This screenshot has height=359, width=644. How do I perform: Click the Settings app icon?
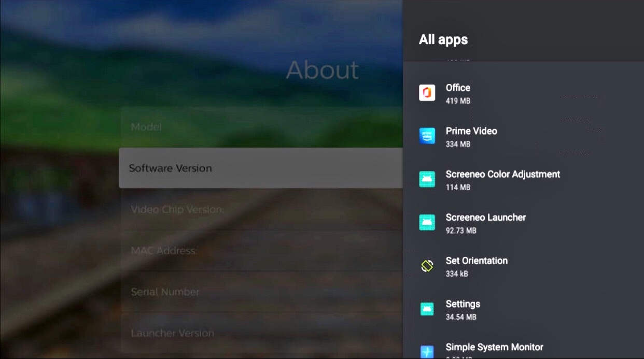coord(427,309)
